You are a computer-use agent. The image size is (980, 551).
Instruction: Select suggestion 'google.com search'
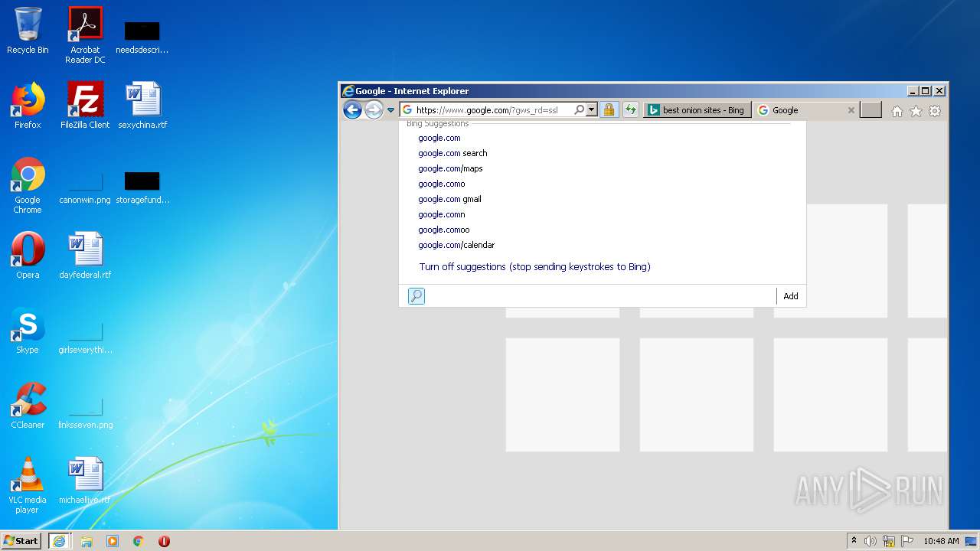pyautogui.click(x=452, y=153)
